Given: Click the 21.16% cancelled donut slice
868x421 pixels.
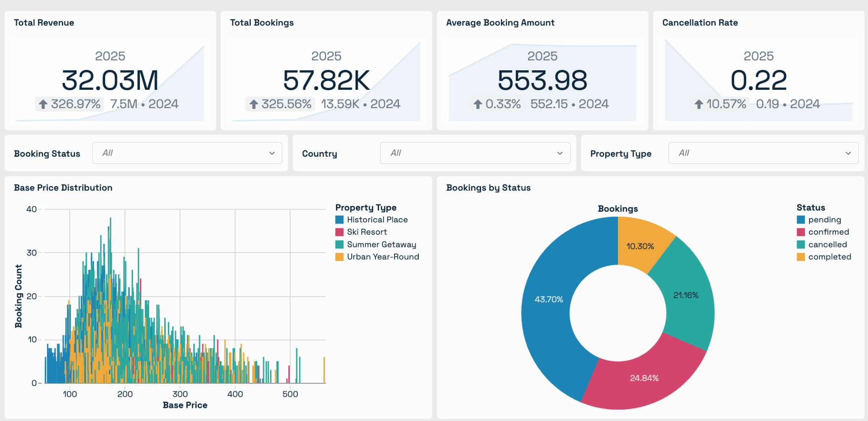Looking at the screenshot, I should click(x=686, y=295).
